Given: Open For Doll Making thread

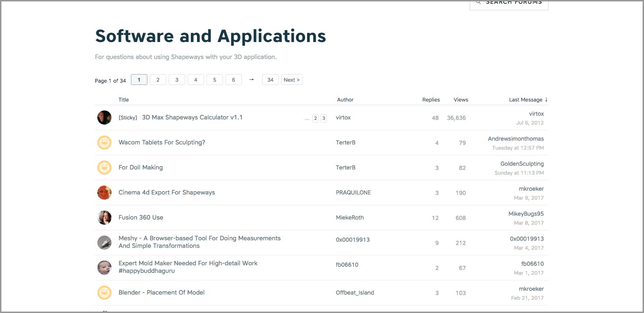Looking at the screenshot, I should 140,167.
